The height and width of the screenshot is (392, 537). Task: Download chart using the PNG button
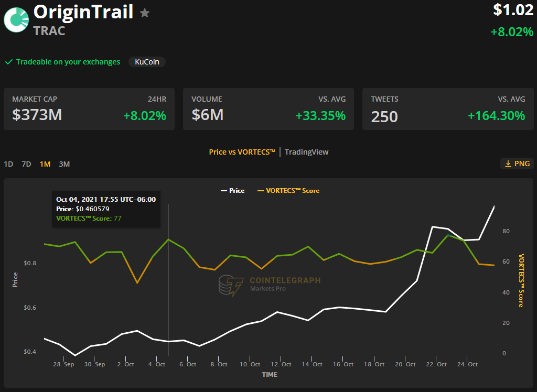coord(517,164)
